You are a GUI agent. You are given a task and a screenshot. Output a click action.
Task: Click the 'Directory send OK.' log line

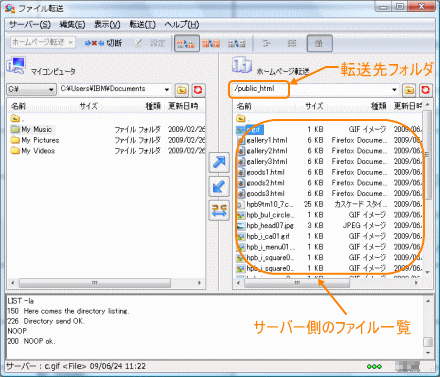46,321
